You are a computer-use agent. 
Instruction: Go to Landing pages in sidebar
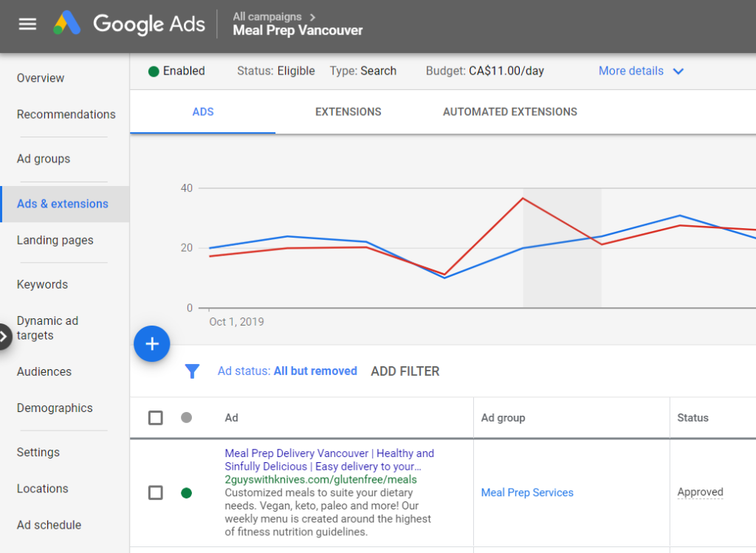pyautogui.click(x=55, y=240)
